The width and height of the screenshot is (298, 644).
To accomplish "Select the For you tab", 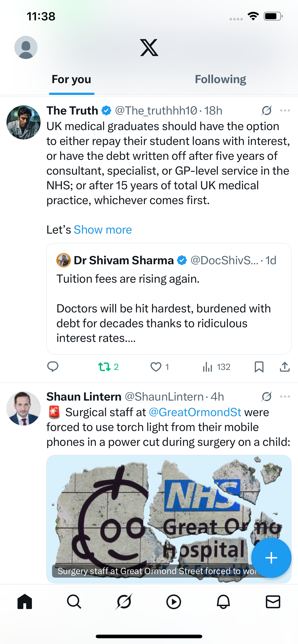I will [x=71, y=80].
